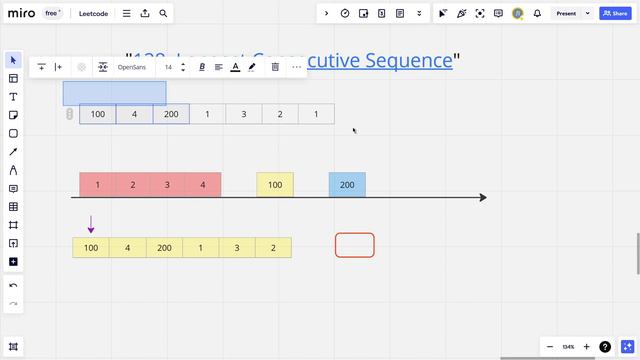
Task: Click the Share button
Action: pyautogui.click(x=615, y=13)
